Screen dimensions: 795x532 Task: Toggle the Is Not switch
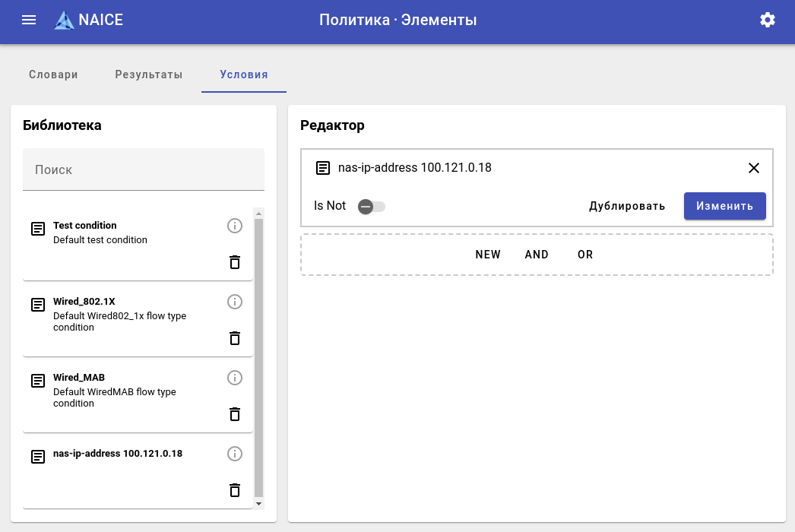[371, 207]
